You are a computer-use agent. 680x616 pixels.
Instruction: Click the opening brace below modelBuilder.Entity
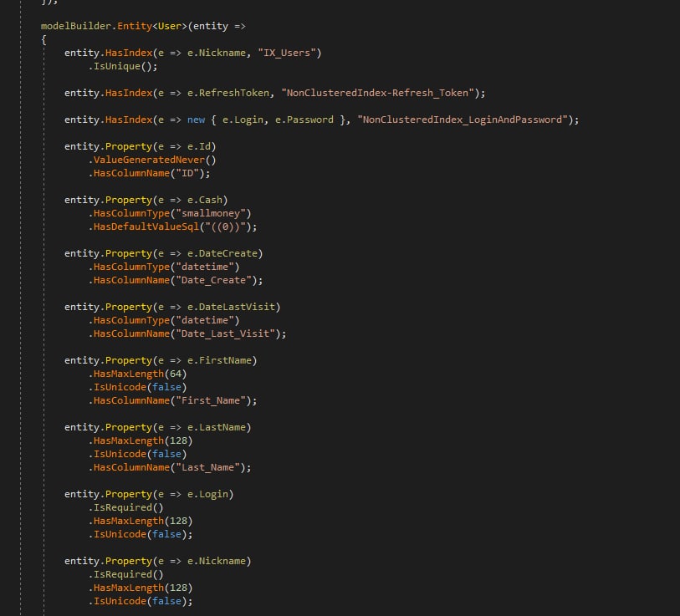click(x=43, y=40)
